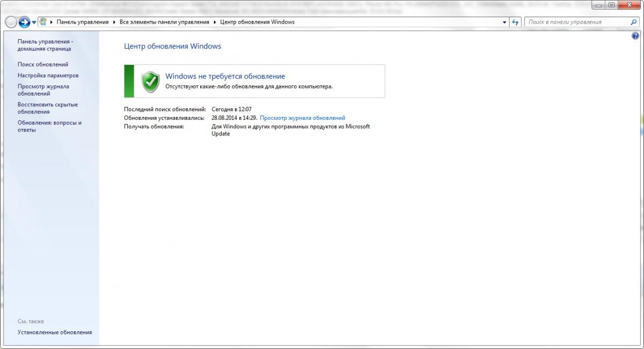Screen dimensions: 644x349
Task: Open 'Панель управления - домашняя страница' link
Action: click(44, 45)
